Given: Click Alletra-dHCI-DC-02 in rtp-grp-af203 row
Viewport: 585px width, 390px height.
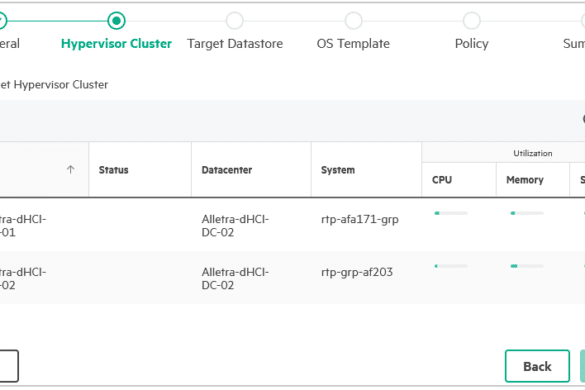Looking at the screenshot, I should [235, 278].
